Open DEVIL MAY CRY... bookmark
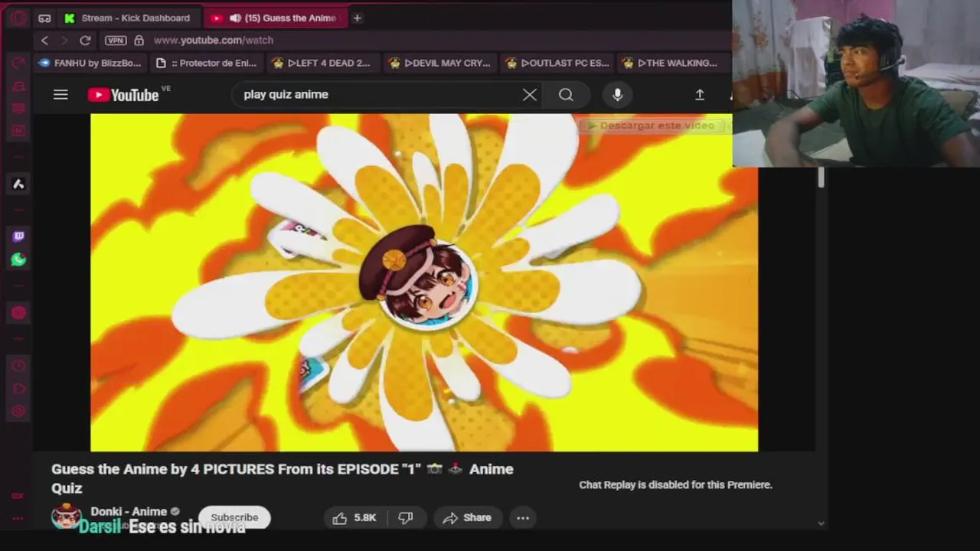This screenshot has width=980, height=551. (x=439, y=63)
